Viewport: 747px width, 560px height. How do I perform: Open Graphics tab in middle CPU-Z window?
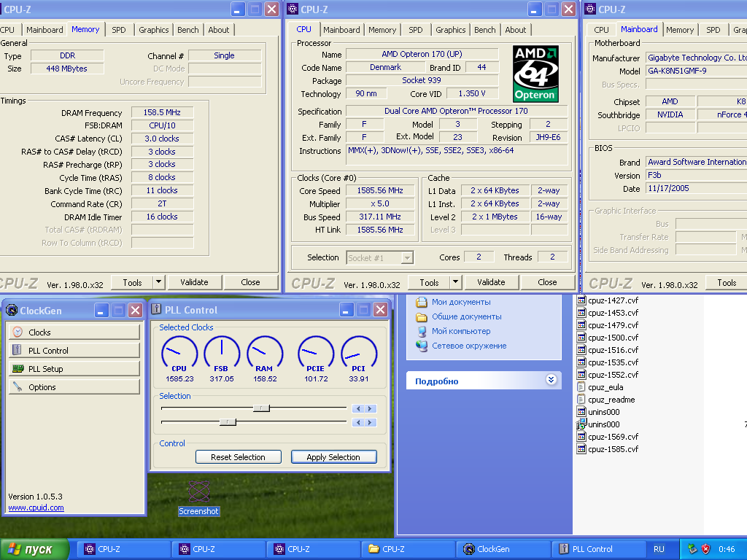pyautogui.click(x=450, y=29)
